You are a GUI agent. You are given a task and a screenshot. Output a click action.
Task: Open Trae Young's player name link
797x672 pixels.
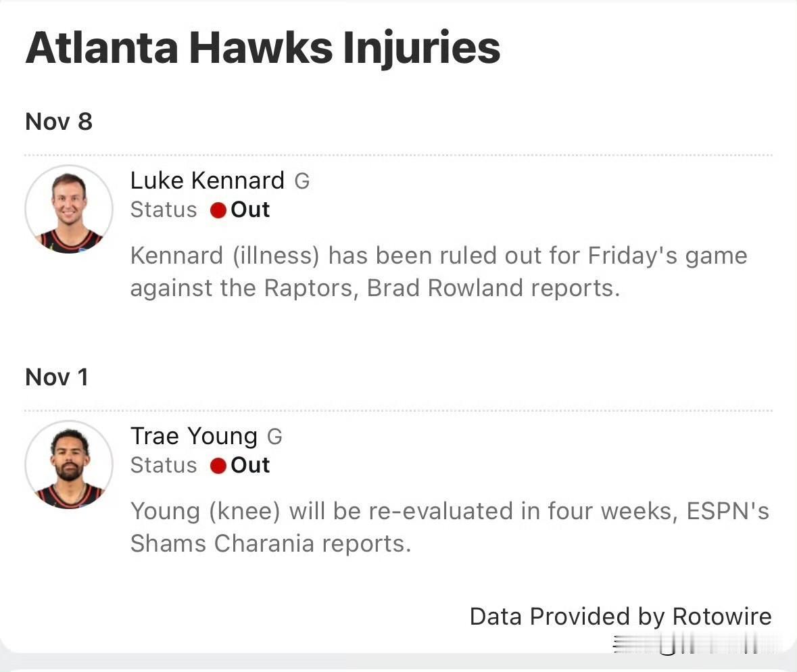click(194, 436)
